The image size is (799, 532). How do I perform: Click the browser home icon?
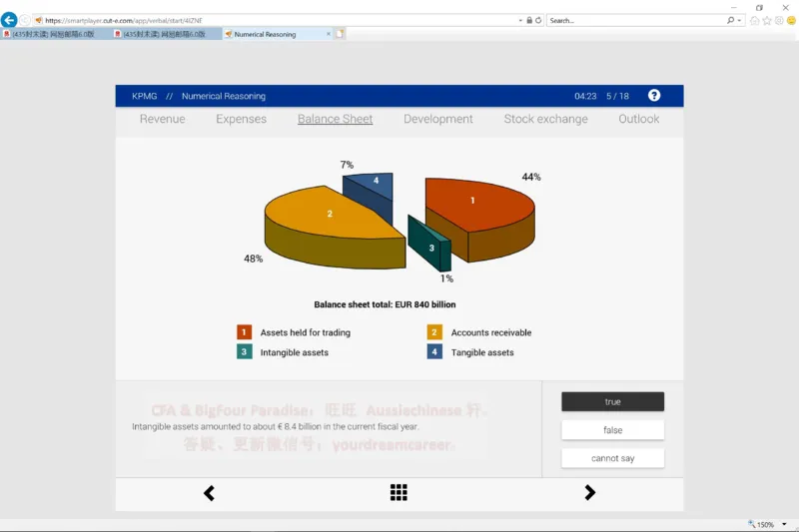coord(754,20)
